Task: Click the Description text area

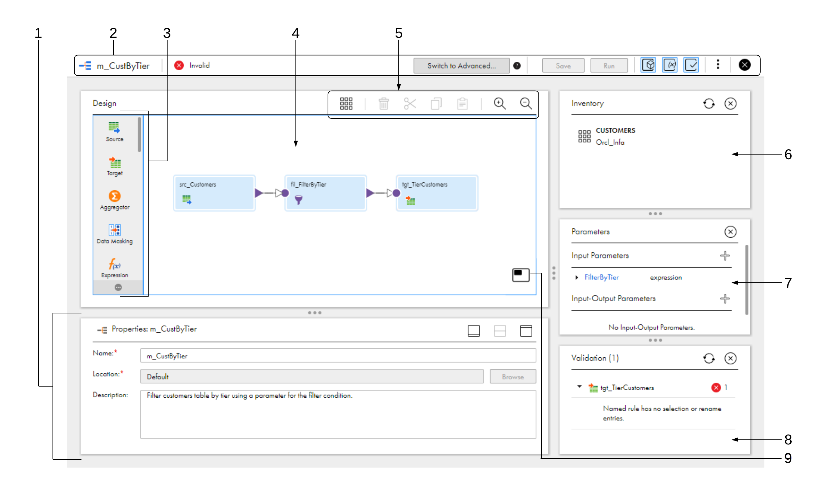Action: pos(338,414)
